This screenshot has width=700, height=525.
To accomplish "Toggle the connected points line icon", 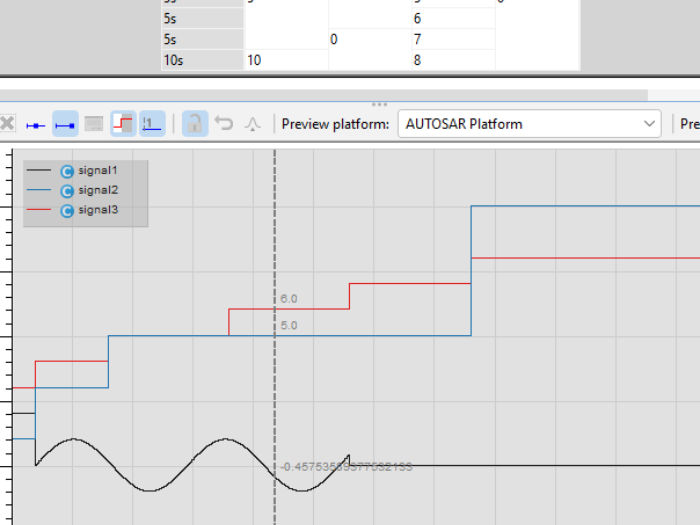I will (x=67, y=124).
